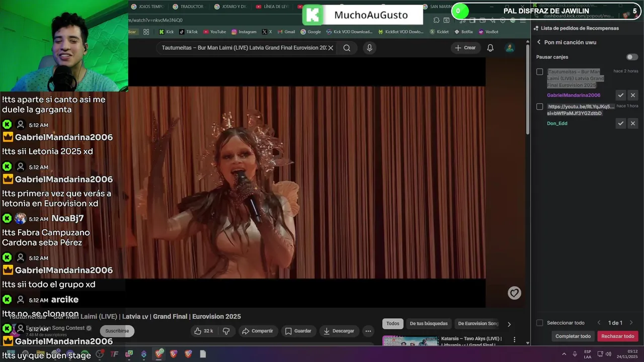This screenshot has width=644, height=362.
Task: Expand hidden system tray icons
Action: [563, 354]
